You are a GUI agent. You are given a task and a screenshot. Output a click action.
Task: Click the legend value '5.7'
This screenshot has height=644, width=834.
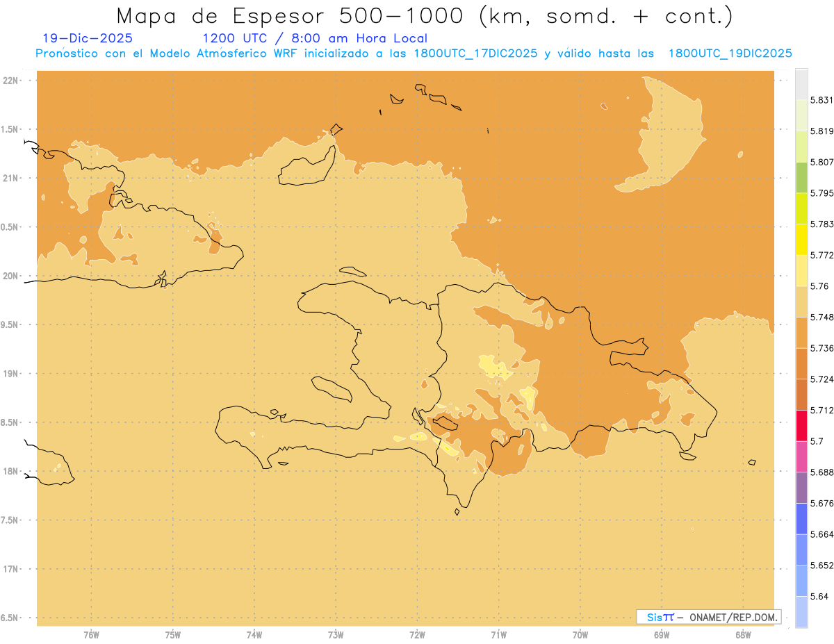click(817, 441)
